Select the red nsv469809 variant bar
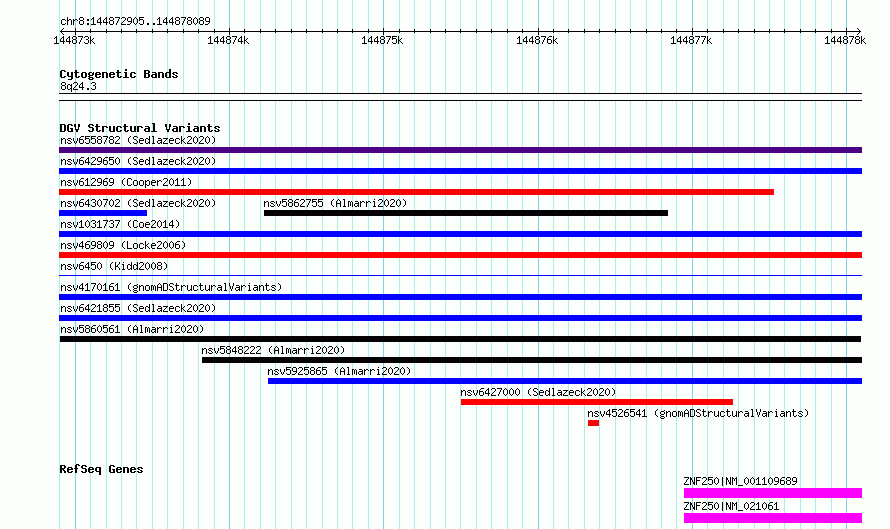 pyautogui.click(x=460, y=255)
